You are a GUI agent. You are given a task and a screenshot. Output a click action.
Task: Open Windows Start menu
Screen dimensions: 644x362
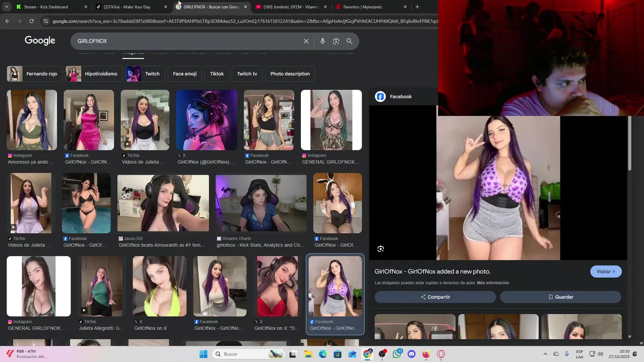(203, 354)
